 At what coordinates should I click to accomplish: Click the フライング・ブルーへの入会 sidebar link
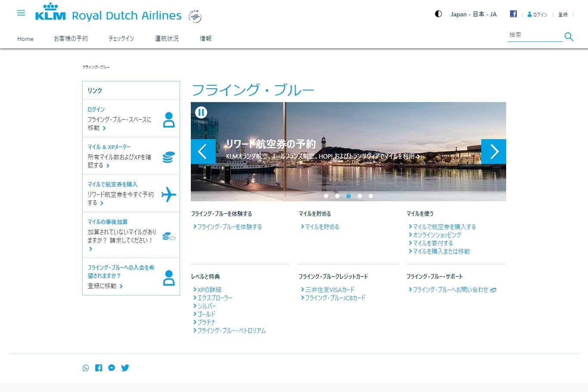click(121, 271)
